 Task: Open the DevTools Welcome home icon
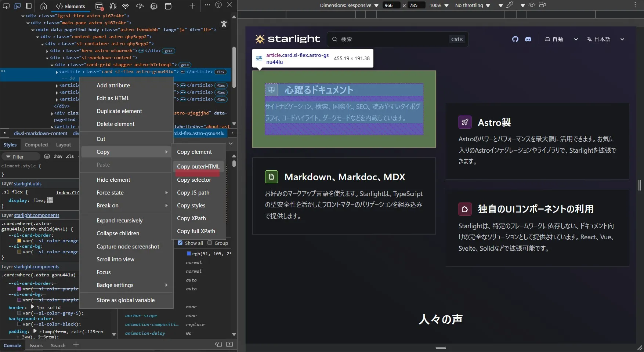pos(44,6)
